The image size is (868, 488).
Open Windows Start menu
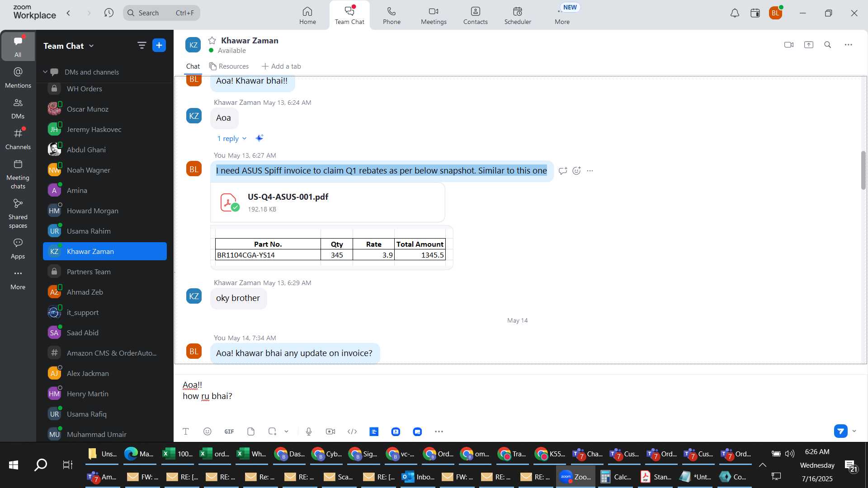pyautogui.click(x=14, y=465)
